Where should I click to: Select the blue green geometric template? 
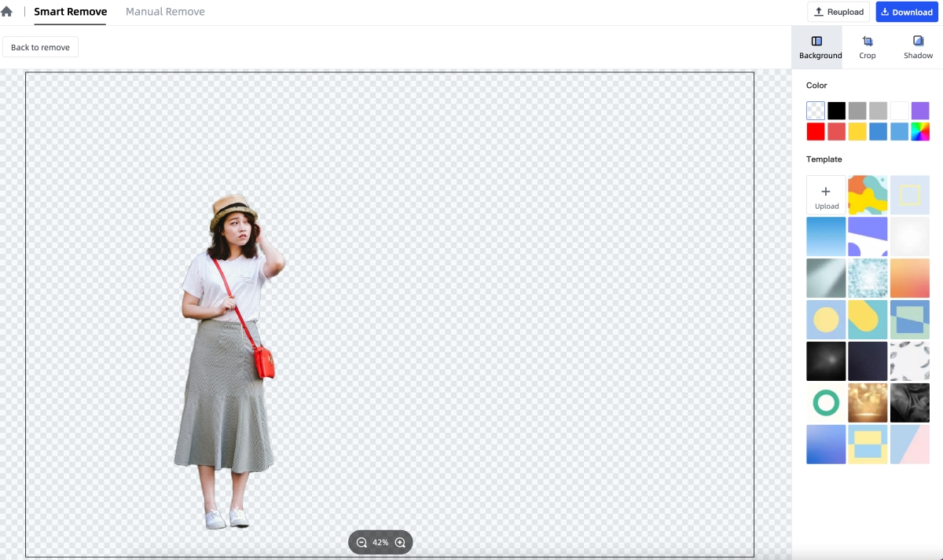click(910, 320)
